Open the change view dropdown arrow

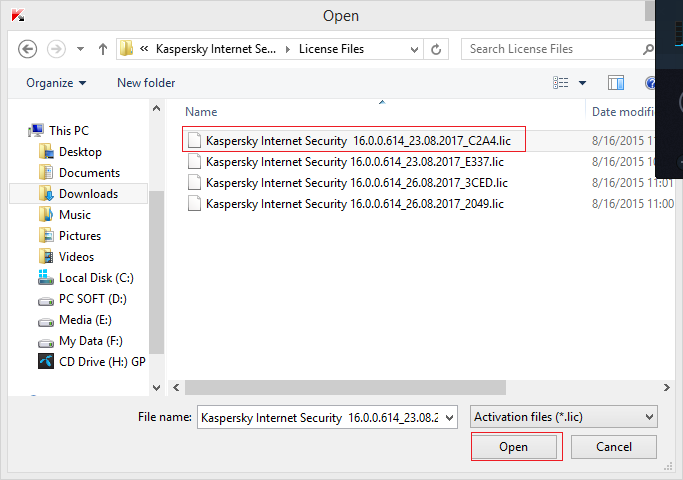click(583, 83)
